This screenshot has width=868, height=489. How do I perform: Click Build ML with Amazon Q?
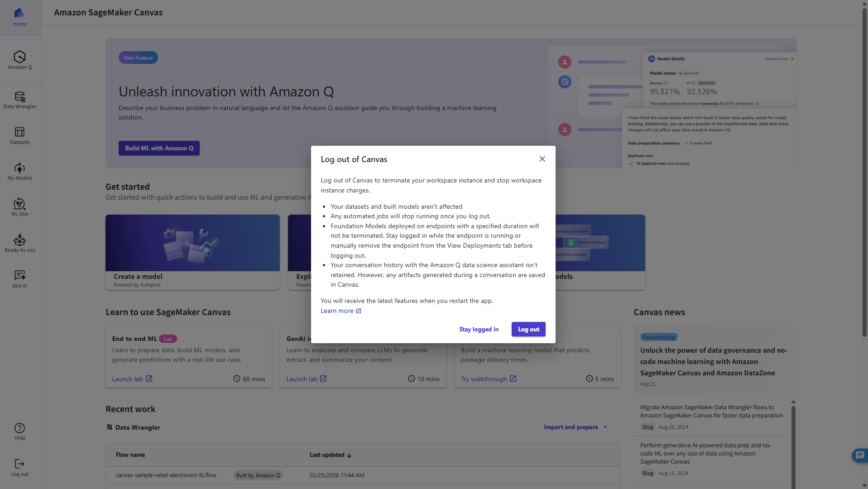click(x=158, y=148)
